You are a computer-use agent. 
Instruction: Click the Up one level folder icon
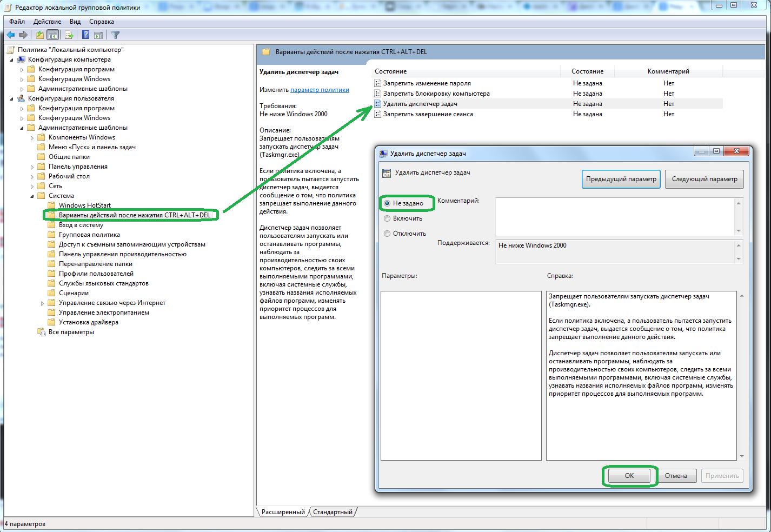(x=39, y=35)
